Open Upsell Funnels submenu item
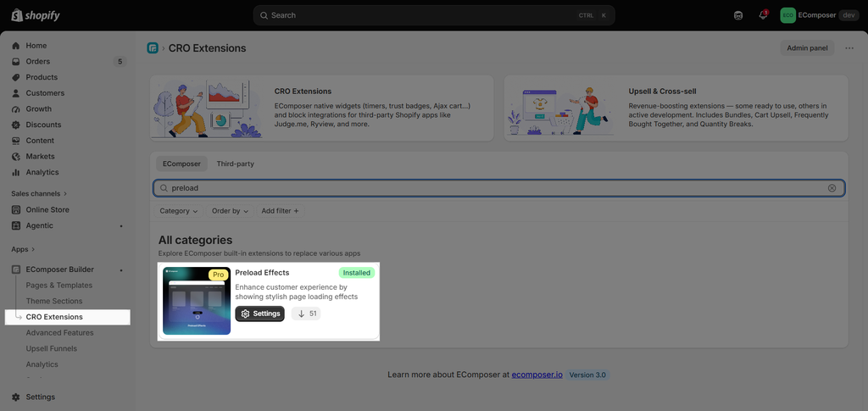Image resolution: width=868 pixels, height=411 pixels. pyautogui.click(x=52, y=348)
